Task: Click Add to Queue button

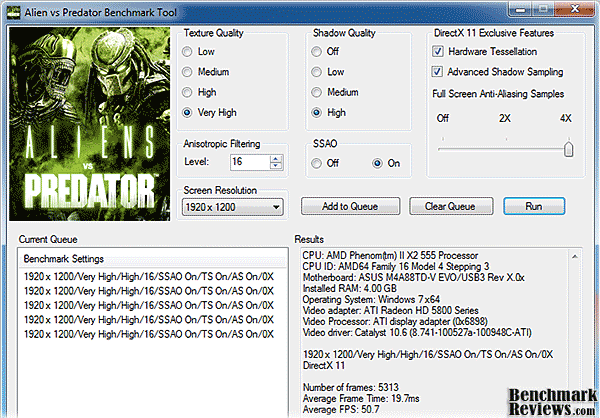Action: pos(350,206)
